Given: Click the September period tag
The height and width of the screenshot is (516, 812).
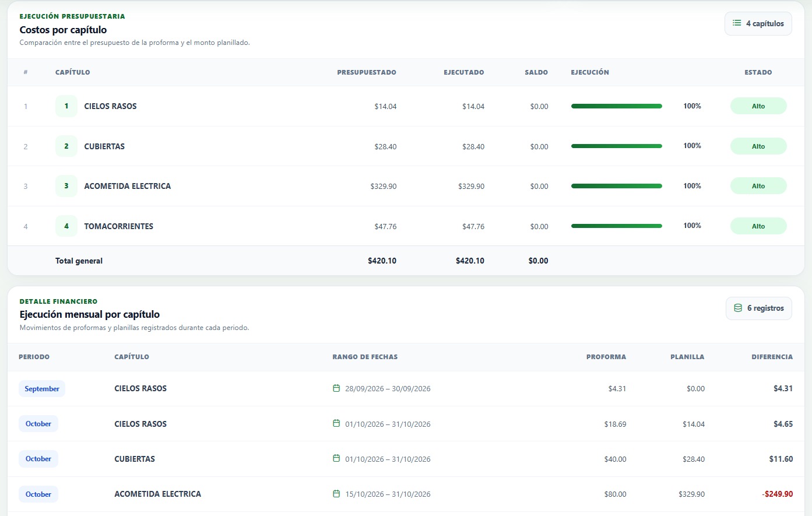Looking at the screenshot, I should tap(42, 389).
